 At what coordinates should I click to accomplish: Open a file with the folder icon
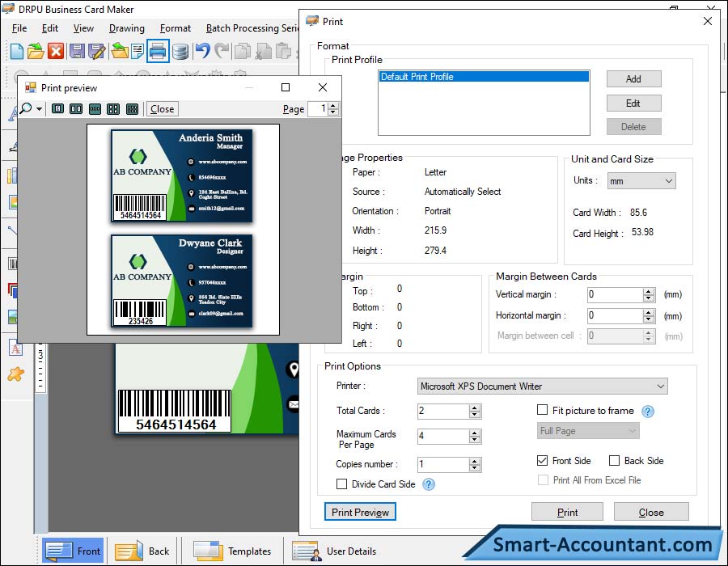(x=36, y=51)
